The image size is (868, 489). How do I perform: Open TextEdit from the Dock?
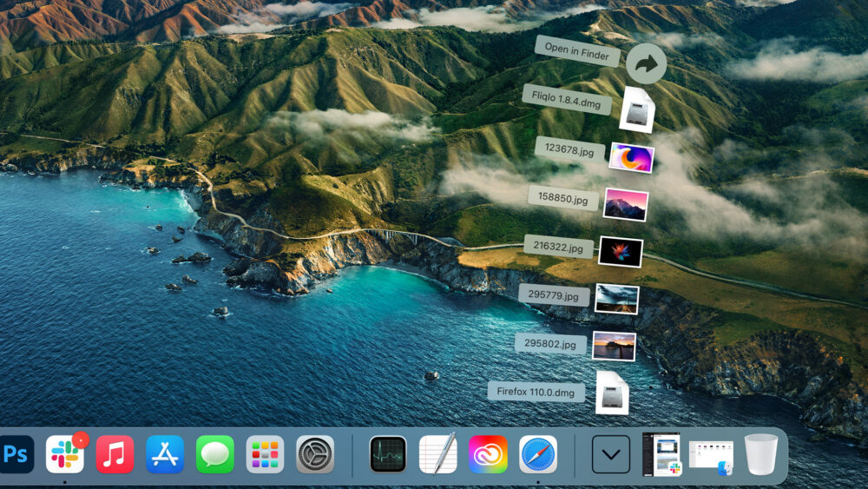(x=437, y=453)
